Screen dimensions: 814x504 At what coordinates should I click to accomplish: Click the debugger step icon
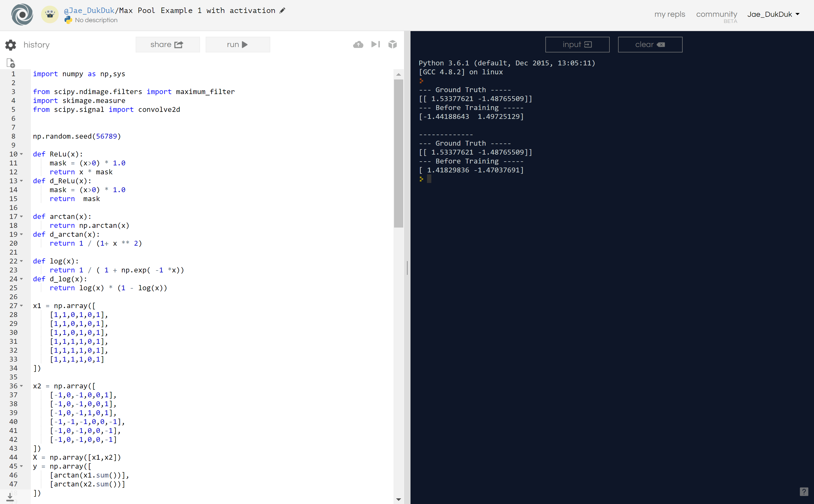(375, 44)
